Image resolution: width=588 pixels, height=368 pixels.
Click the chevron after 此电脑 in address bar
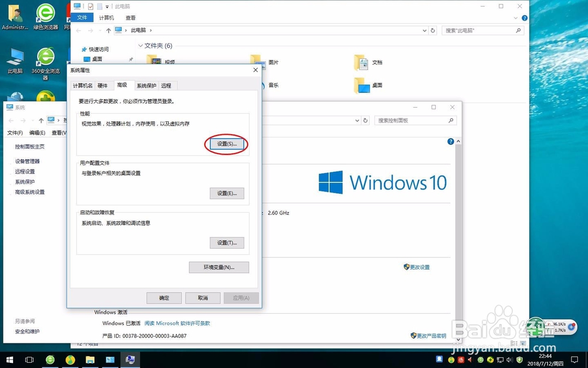[151, 31]
